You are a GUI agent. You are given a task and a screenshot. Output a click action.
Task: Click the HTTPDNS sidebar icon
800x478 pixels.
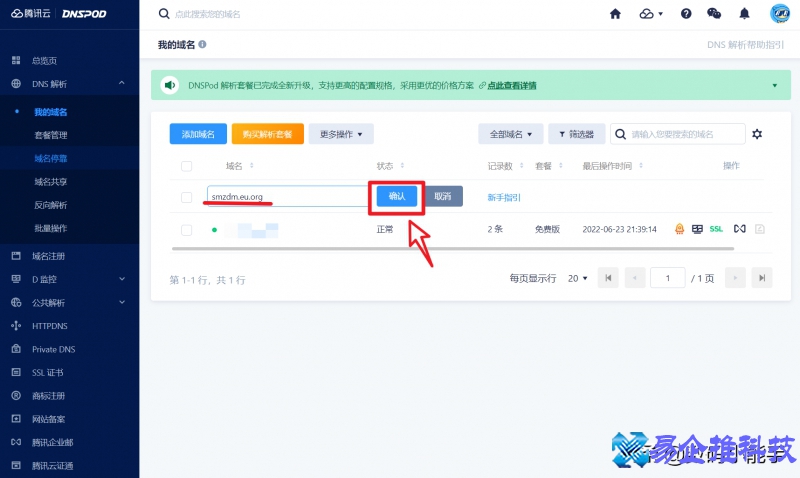tap(16, 325)
